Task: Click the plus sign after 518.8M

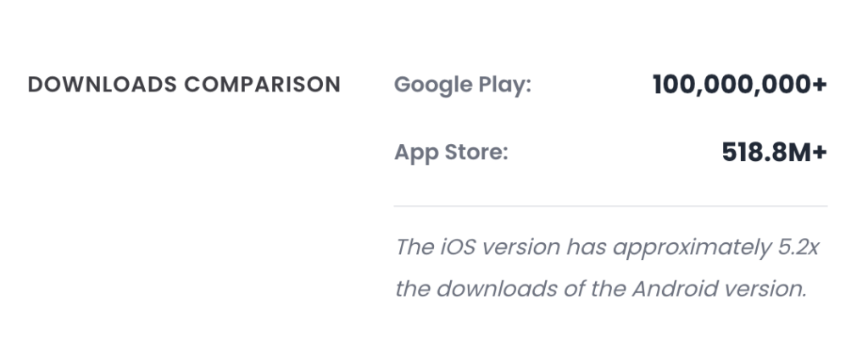Action: [x=819, y=153]
